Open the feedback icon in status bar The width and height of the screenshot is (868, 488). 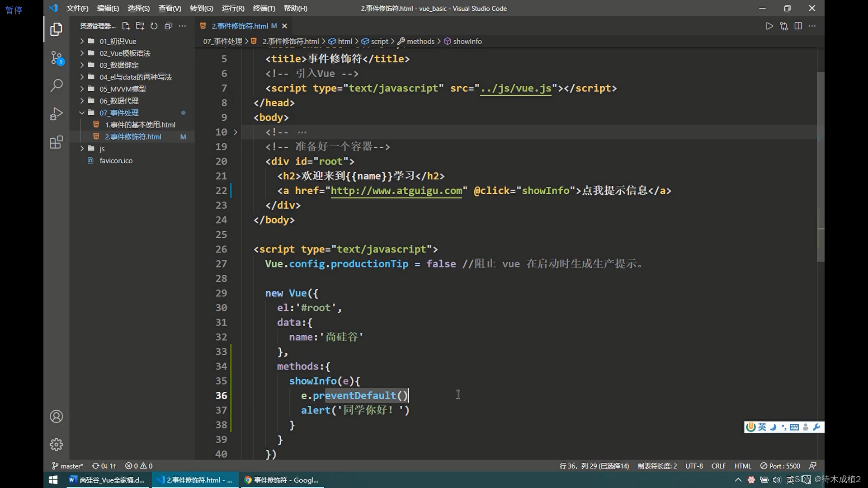point(813,466)
